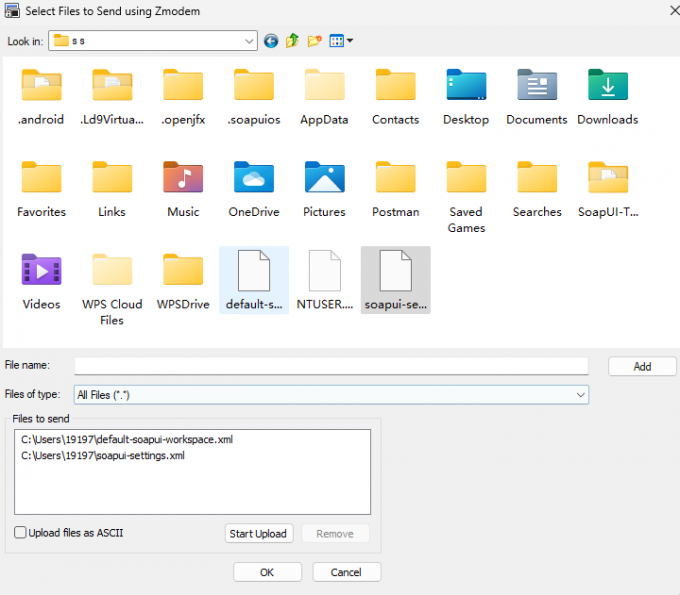Open the Downloads folder
Screen dimensions: 680x595
point(608,98)
